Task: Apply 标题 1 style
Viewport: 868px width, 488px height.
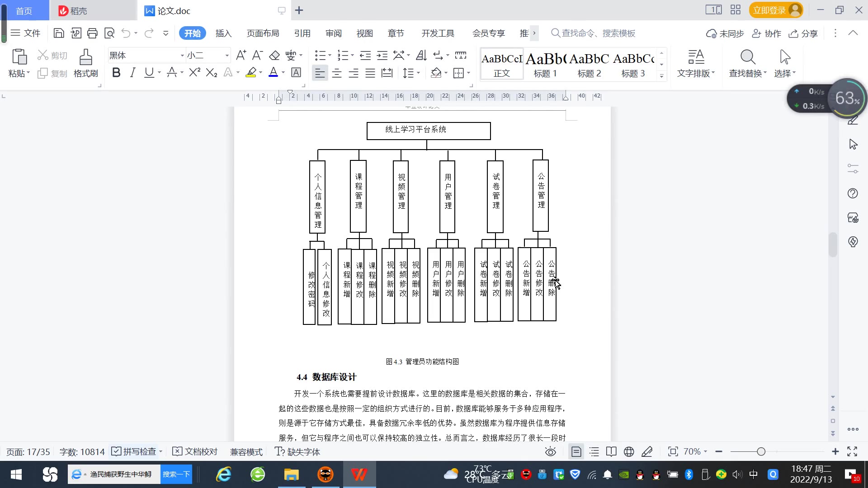Action: click(x=545, y=64)
